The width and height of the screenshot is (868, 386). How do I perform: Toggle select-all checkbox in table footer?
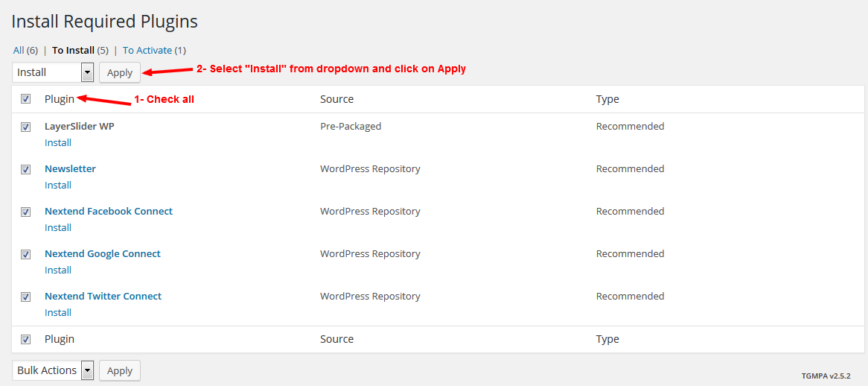(x=26, y=339)
